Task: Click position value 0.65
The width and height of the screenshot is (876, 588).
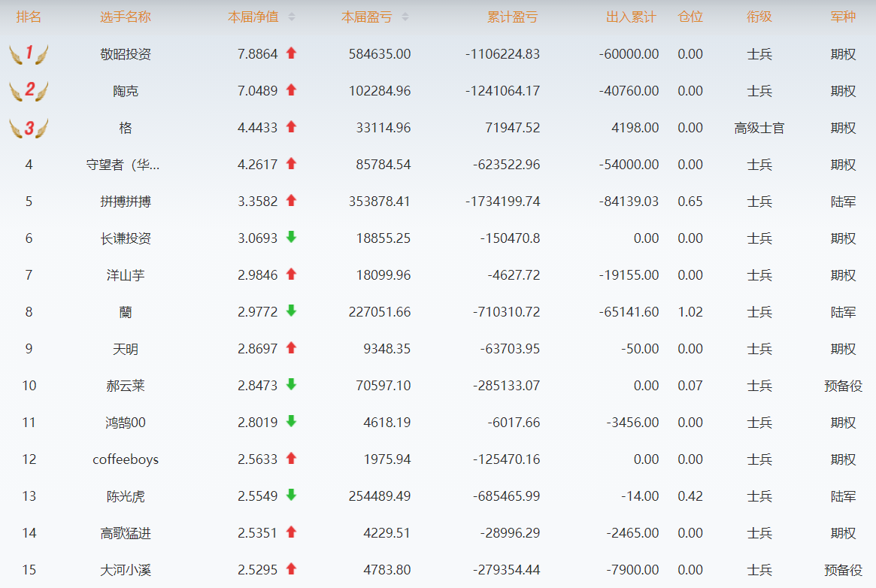Action: (x=690, y=202)
